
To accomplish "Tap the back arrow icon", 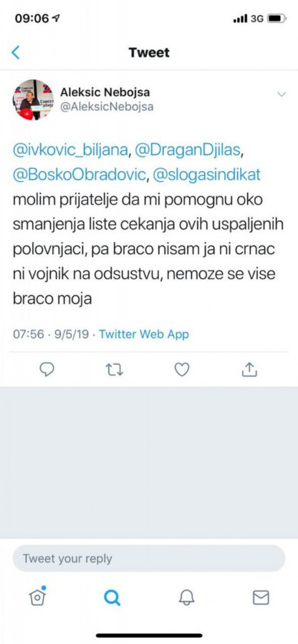I will (x=16, y=53).
